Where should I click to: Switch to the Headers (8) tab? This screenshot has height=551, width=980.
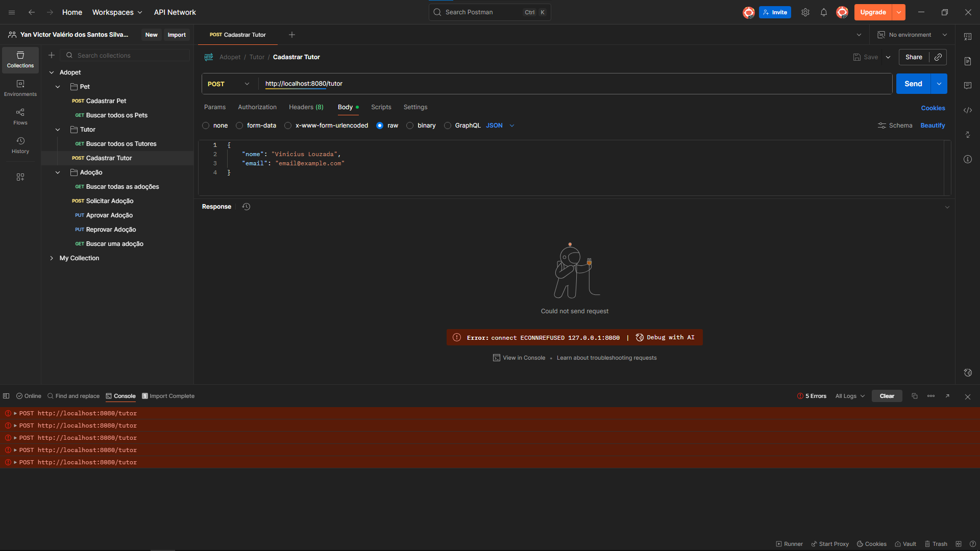tap(306, 107)
